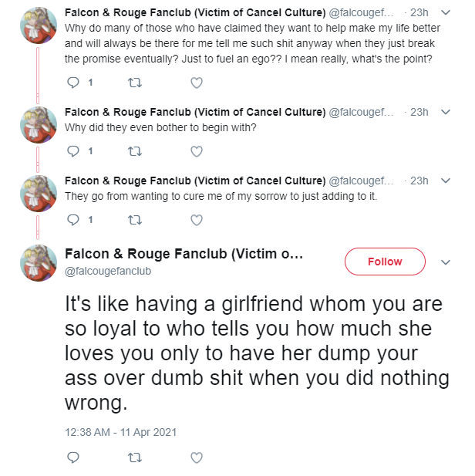
Task: Retweet the 'cure me of my sorrow' tweet
Action: point(135,220)
